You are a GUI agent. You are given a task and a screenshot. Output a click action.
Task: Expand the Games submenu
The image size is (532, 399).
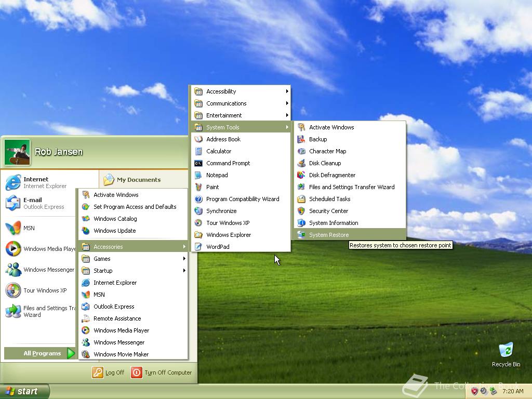click(x=133, y=259)
